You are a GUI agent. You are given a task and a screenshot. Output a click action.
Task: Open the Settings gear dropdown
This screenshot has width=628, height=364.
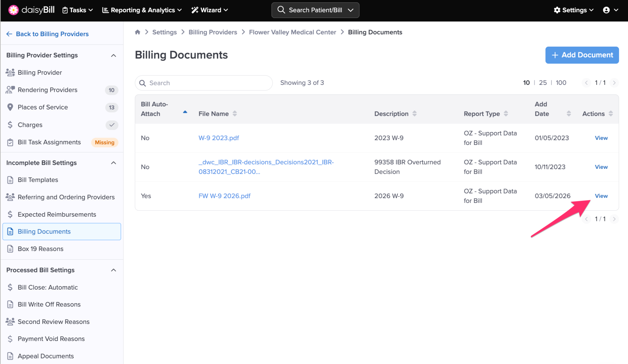pyautogui.click(x=573, y=10)
